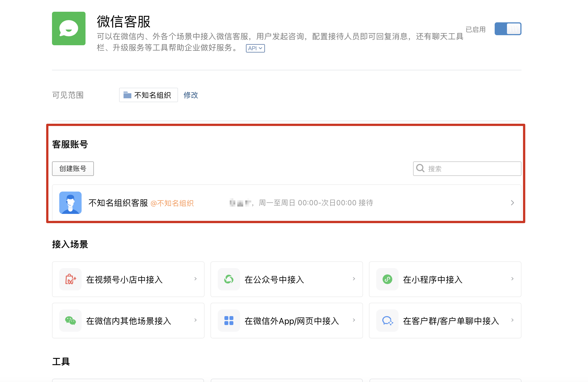The image size is (588, 382).
Task: Expand the 在微信外App/网页中接入 arrow
Action: point(354,320)
